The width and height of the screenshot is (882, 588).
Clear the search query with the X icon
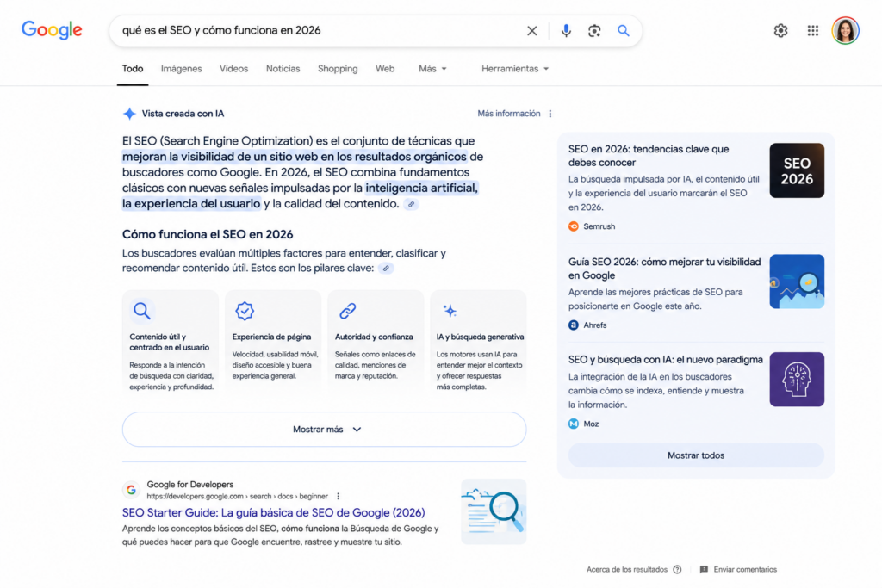531,31
